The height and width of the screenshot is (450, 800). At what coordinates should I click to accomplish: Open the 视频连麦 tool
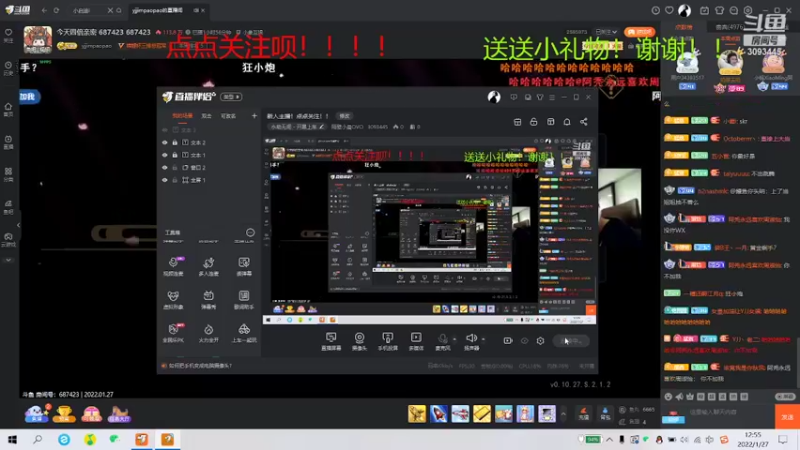(173, 266)
